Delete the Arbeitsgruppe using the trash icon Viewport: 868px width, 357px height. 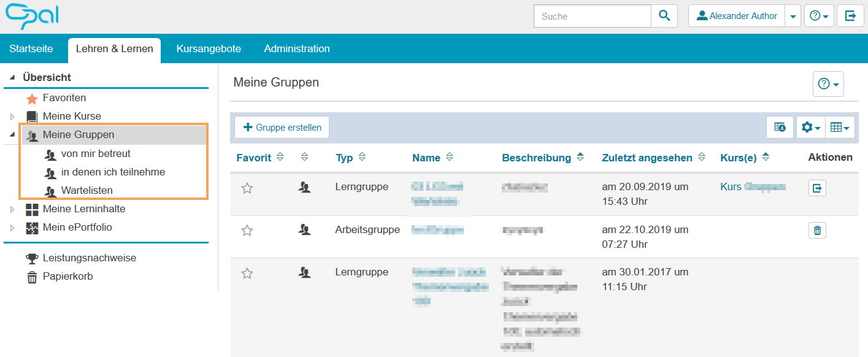point(817,229)
